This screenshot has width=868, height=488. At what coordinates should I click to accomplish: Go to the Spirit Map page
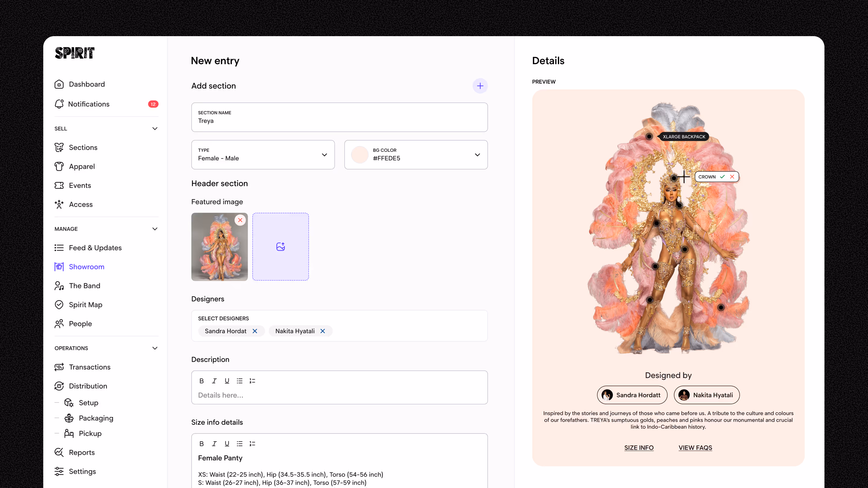pyautogui.click(x=86, y=305)
